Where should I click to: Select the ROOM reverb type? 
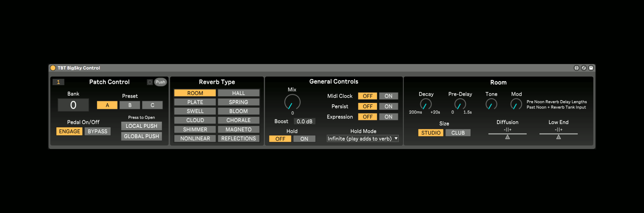pyautogui.click(x=195, y=93)
